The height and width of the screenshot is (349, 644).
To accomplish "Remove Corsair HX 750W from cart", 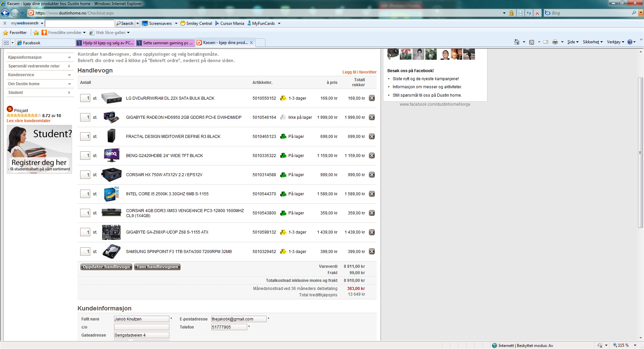I will pyautogui.click(x=372, y=174).
